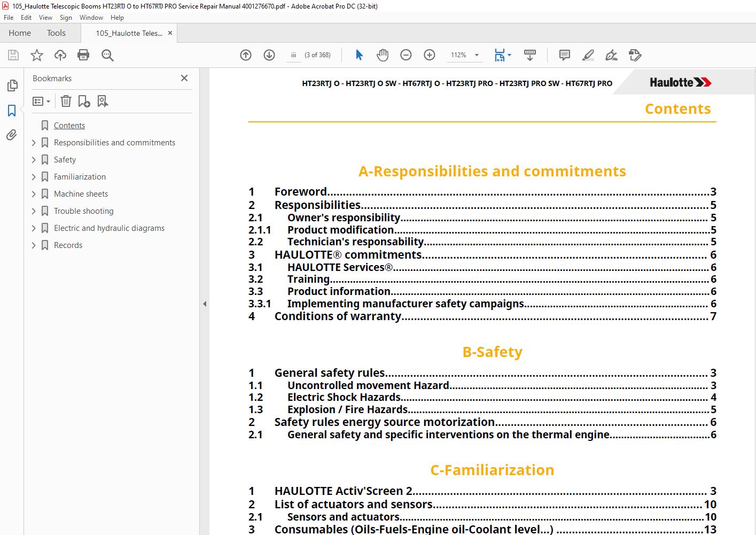Switch to the Tools tab
Viewport: 756px width, 535px height.
point(56,33)
